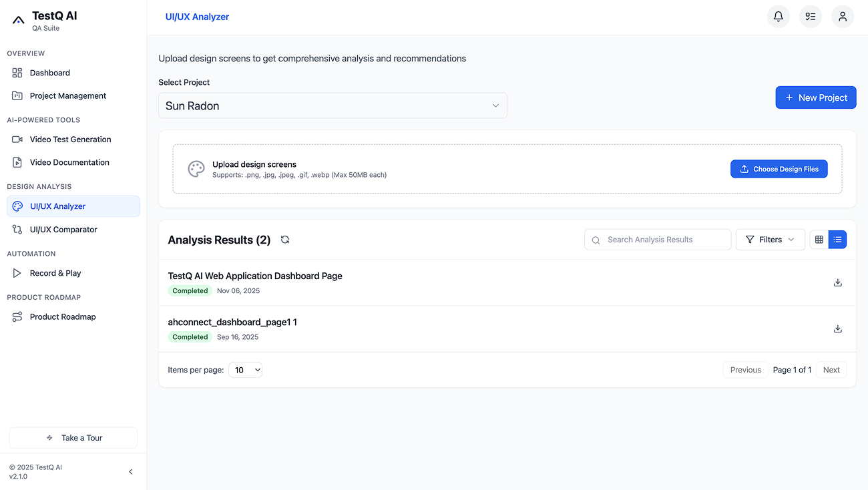Screen dimensions: 868x490
Task: Open Project Management from the sidebar
Action: click(67, 95)
